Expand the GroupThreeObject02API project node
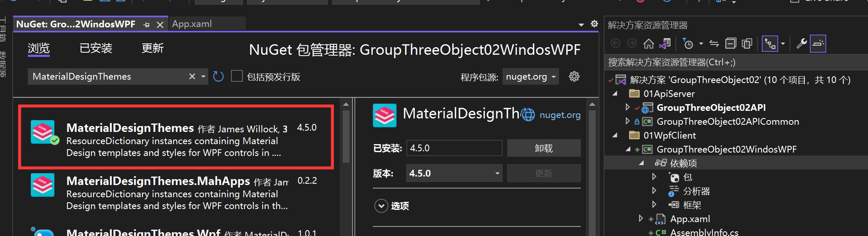This screenshot has height=236, width=868. (628, 107)
